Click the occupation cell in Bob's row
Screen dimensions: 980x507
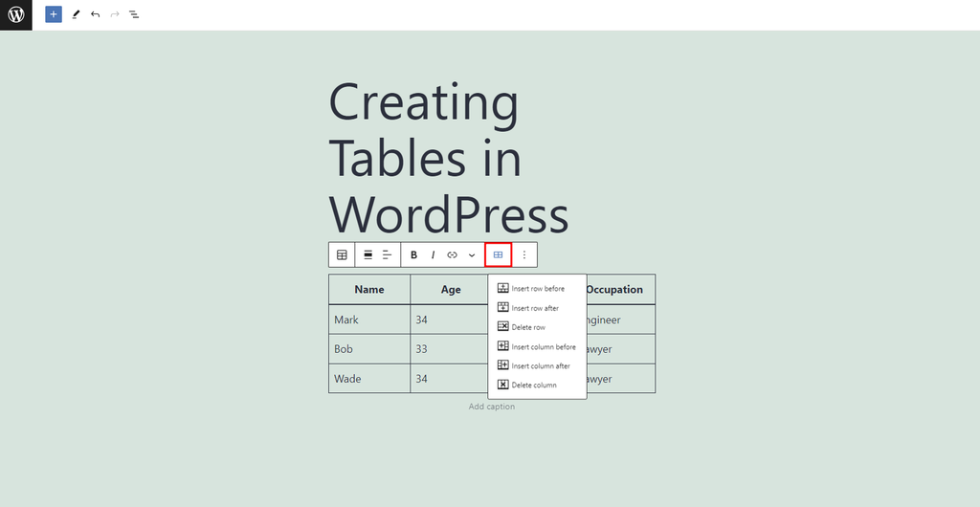point(620,349)
